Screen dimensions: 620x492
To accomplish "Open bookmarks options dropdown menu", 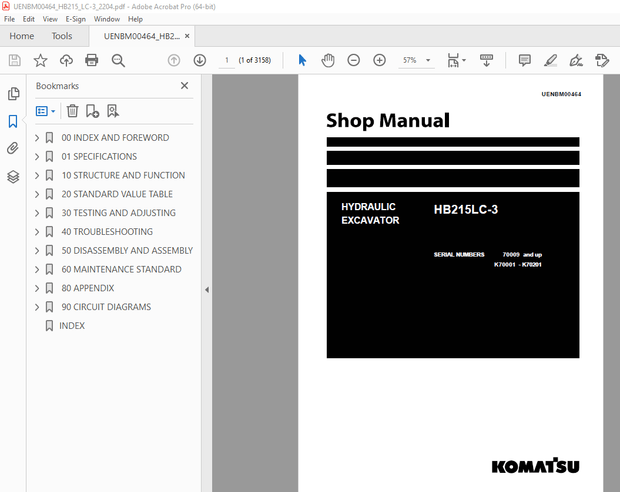I will point(45,111).
